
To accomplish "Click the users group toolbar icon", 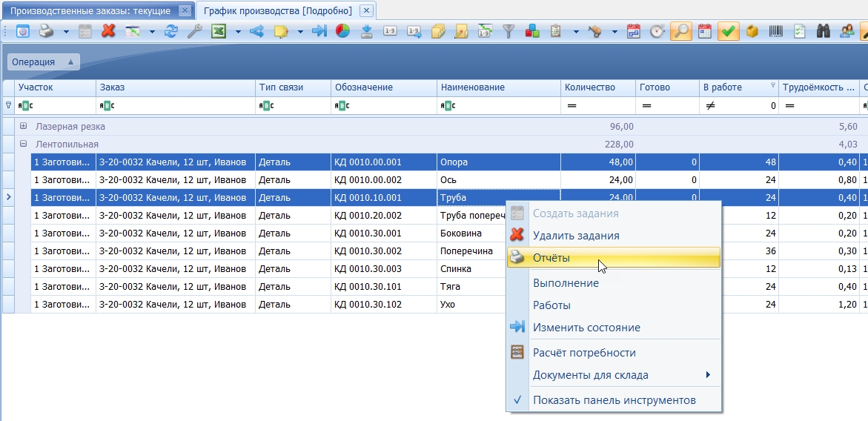I will 847,32.
